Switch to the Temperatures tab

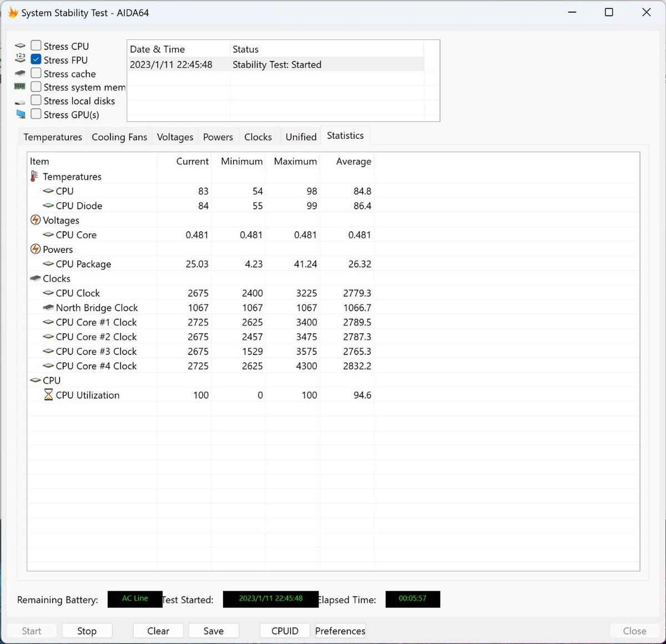[x=53, y=137]
